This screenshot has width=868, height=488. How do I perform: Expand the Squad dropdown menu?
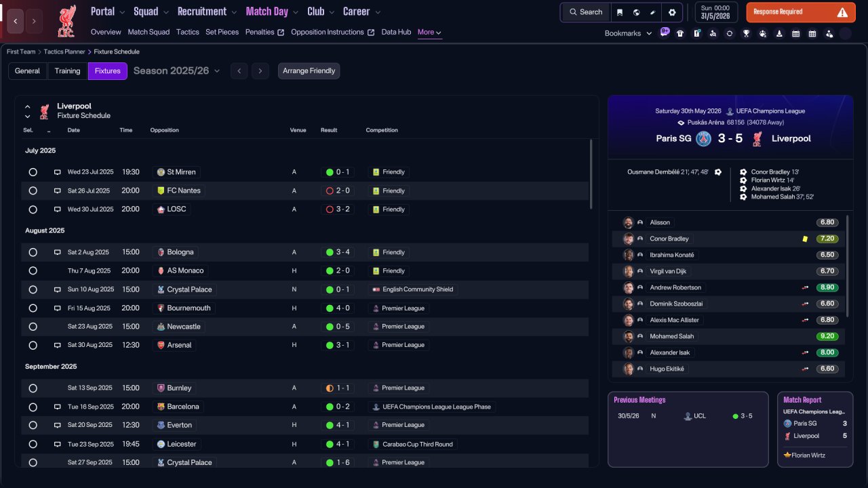(151, 12)
